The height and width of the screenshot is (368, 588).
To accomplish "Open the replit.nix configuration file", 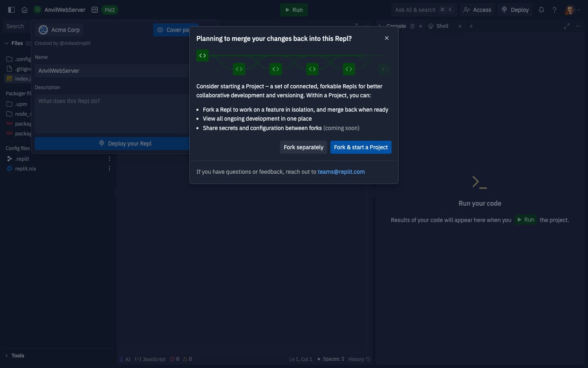I will tap(25, 169).
